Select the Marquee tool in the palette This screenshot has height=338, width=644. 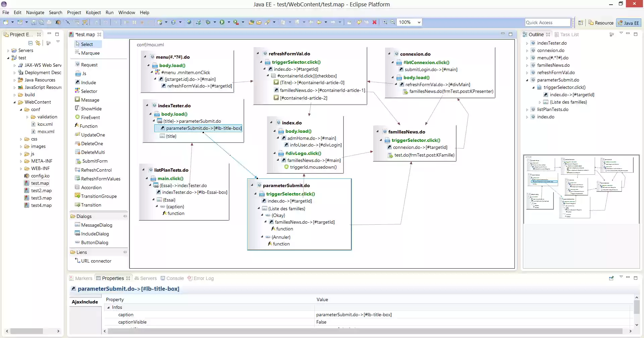pos(90,53)
